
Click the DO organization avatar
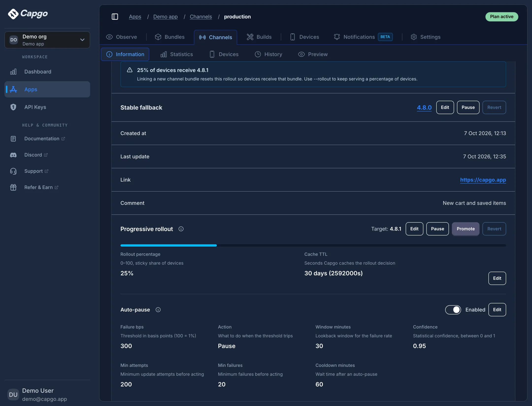[x=14, y=40]
